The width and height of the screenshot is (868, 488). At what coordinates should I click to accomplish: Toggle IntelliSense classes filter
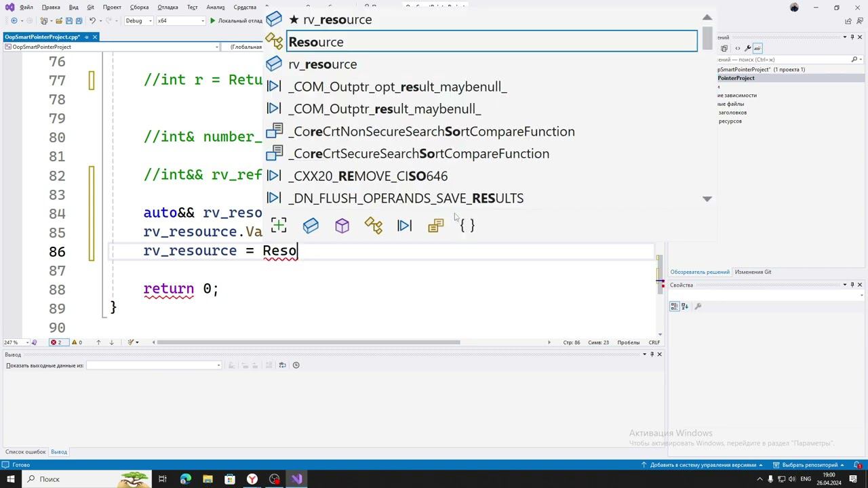(x=373, y=225)
